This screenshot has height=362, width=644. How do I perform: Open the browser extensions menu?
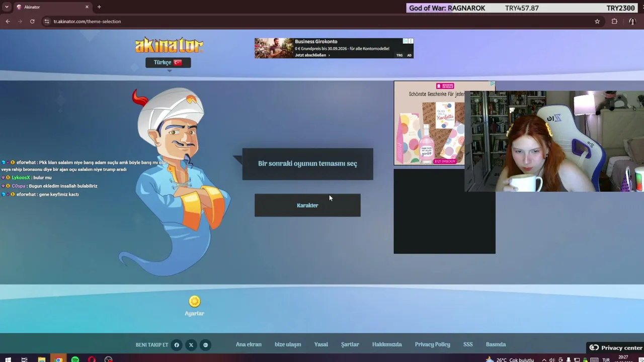[x=614, y=22]
